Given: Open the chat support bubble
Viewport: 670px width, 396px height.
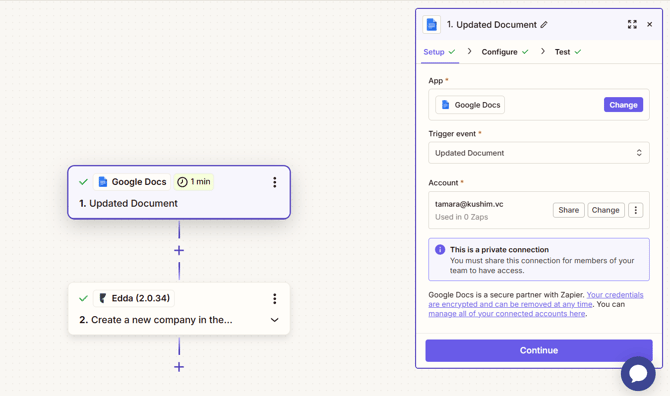Looking at the screenshot, I should (638, 373).
